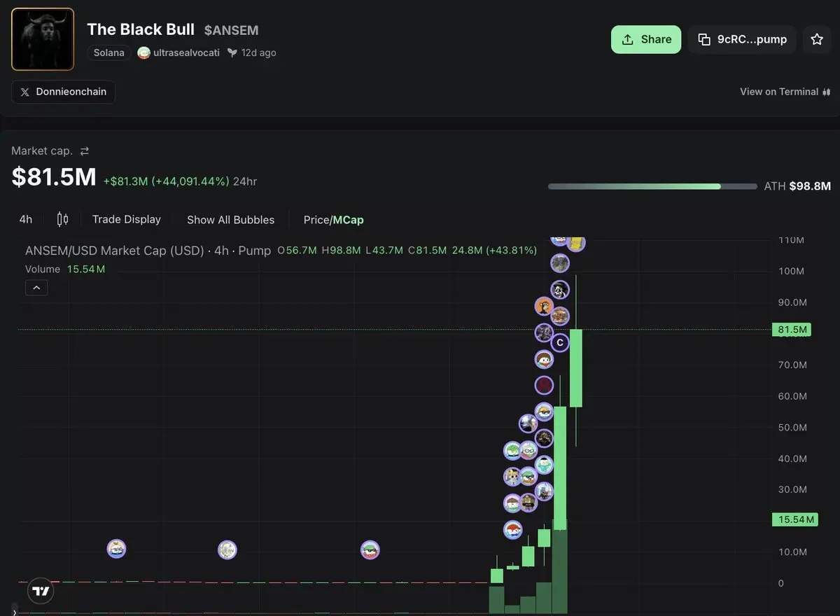Change the candlestick chart style icon
The height and width of the screenshot is (616, 840).
[62, 219]
